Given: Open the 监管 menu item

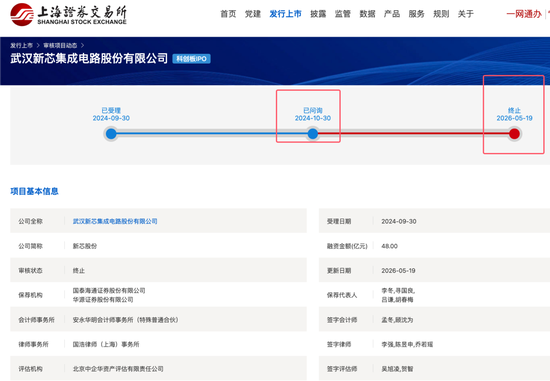Looking at the screenshot, I should (343, 14).
